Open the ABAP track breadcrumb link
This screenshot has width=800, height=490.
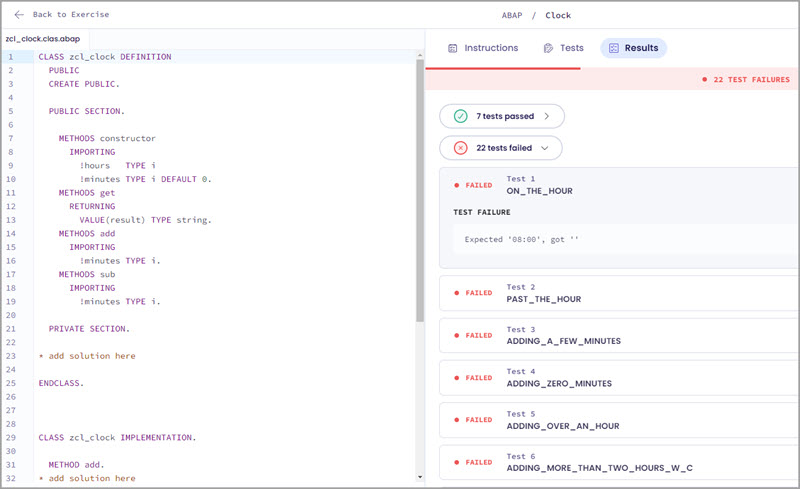click(x=513, y=15)
